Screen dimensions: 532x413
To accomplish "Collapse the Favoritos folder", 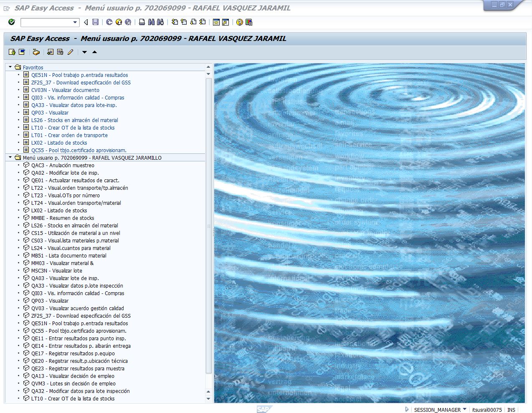I will pyautogui.click(x=10, y=67).
